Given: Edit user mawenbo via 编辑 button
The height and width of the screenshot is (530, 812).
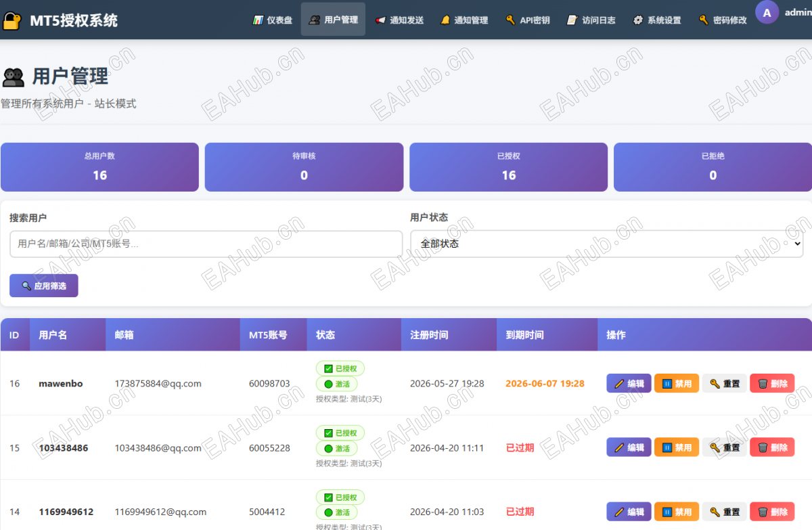Looking at the screenshot, I should 629,383.
